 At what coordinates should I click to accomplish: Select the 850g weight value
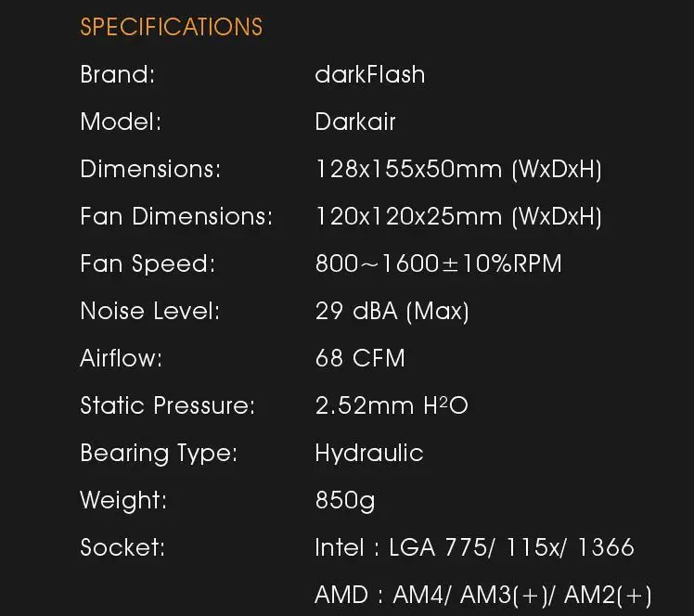(x=345, y=500)
